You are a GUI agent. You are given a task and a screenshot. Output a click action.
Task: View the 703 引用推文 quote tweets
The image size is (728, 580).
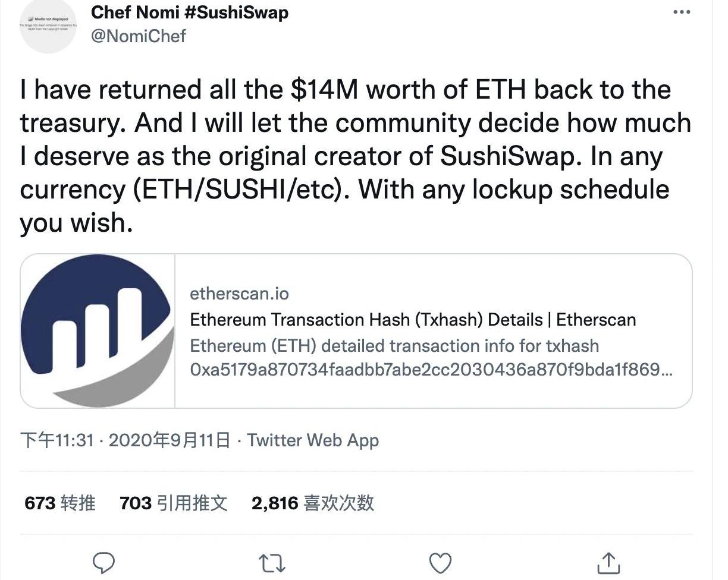coord(174,503)
